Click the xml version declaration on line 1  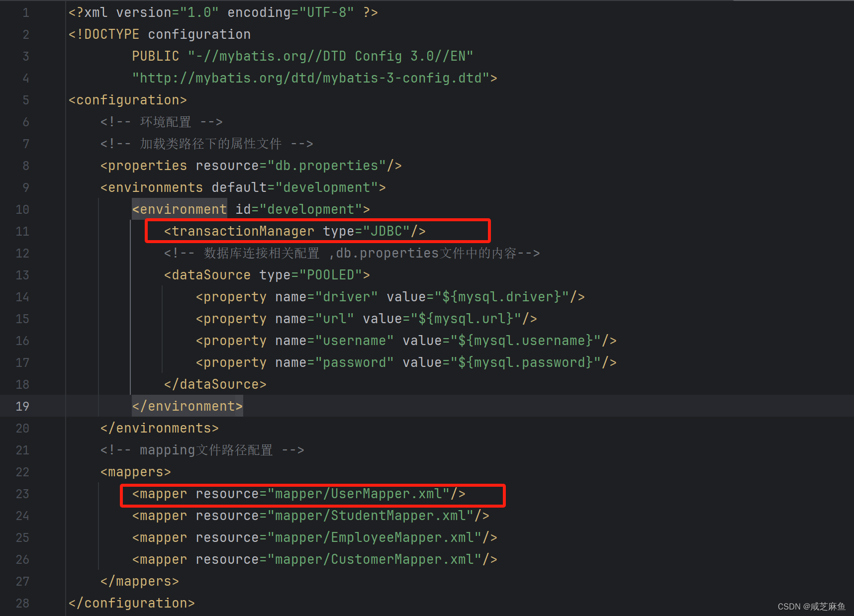(x=223, y=12)
